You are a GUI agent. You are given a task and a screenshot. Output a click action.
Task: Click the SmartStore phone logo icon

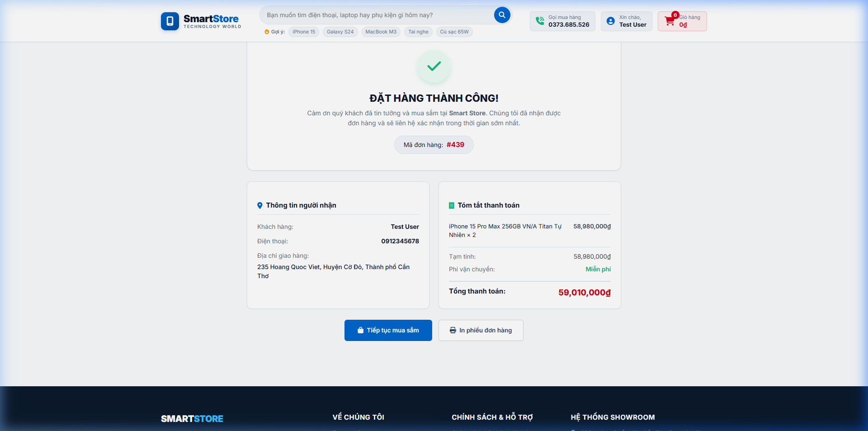(x=170, y=21)
